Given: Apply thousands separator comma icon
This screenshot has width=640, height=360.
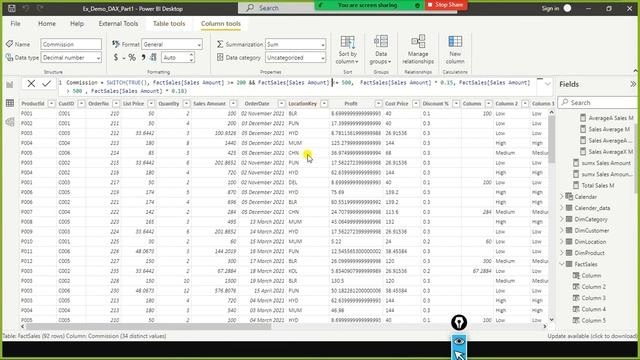Looking at the screenshot, I should point(143,58).
